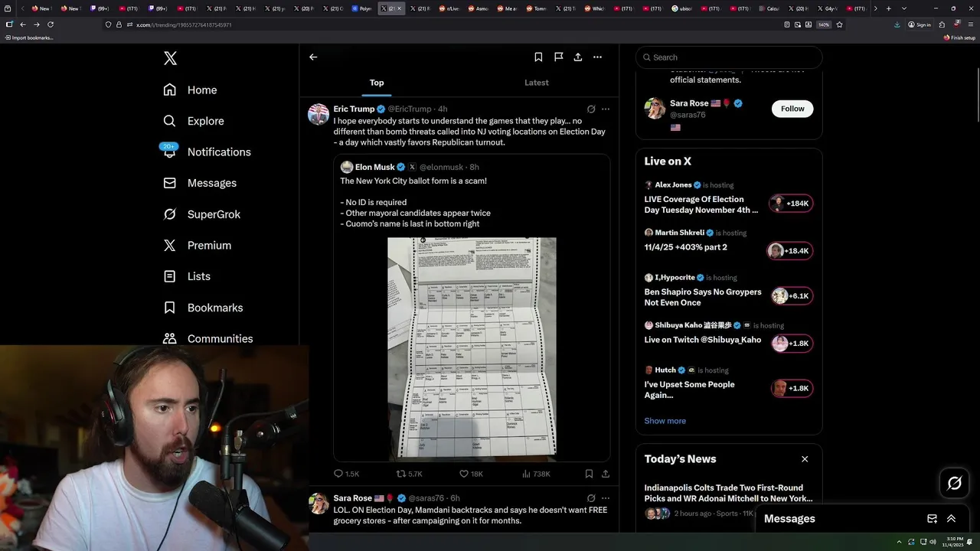Open a new browser tab with plus

click(888, 8)
